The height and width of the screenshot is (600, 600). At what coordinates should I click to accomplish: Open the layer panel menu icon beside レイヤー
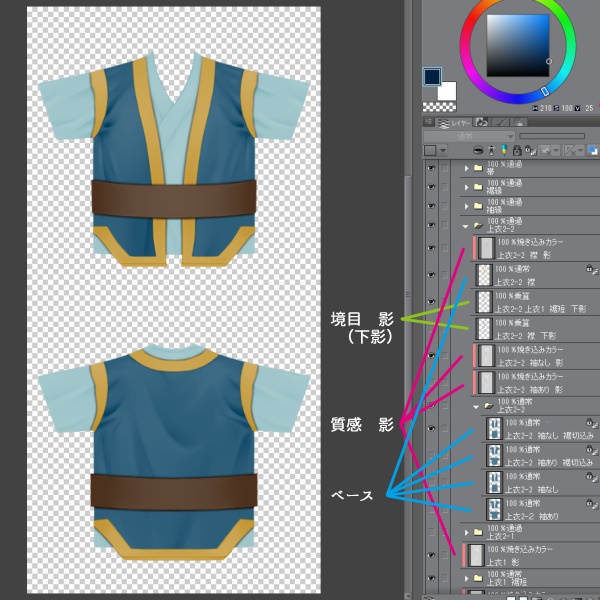429,122
